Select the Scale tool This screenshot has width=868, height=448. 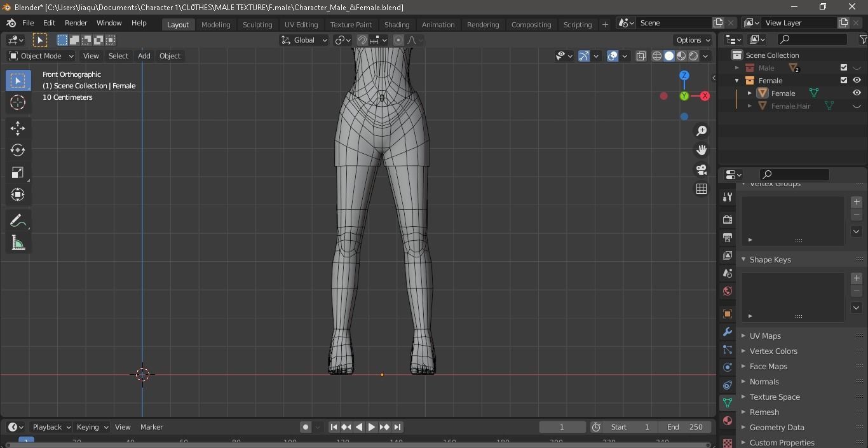[18, 173]
